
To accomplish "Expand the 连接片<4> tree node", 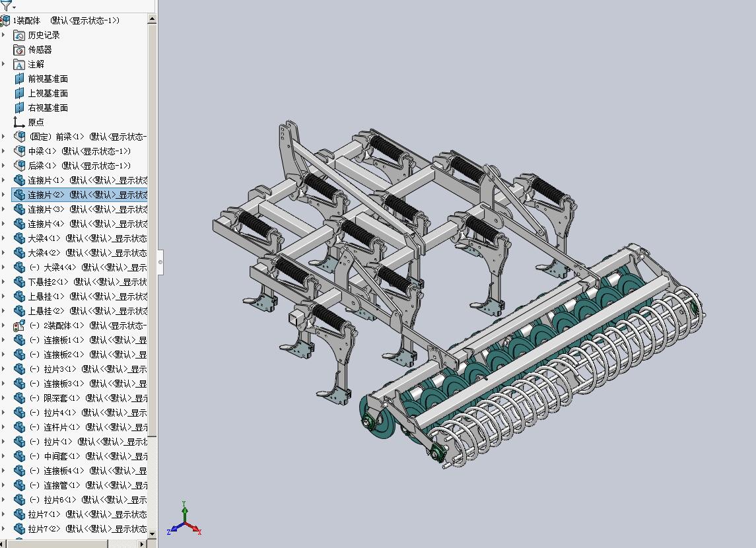I will tap(4, 224).
